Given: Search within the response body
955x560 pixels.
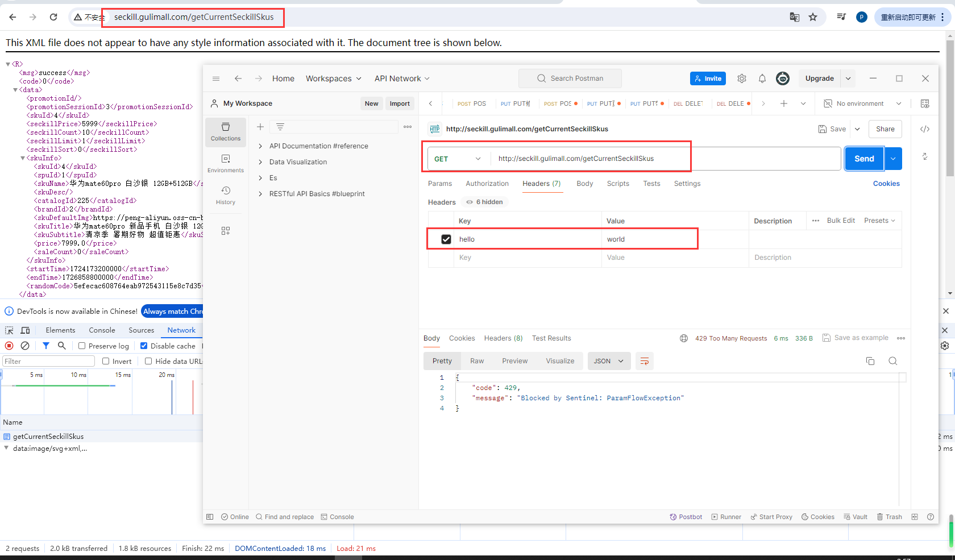Looking at the screenshot, I should click(893, 361).
